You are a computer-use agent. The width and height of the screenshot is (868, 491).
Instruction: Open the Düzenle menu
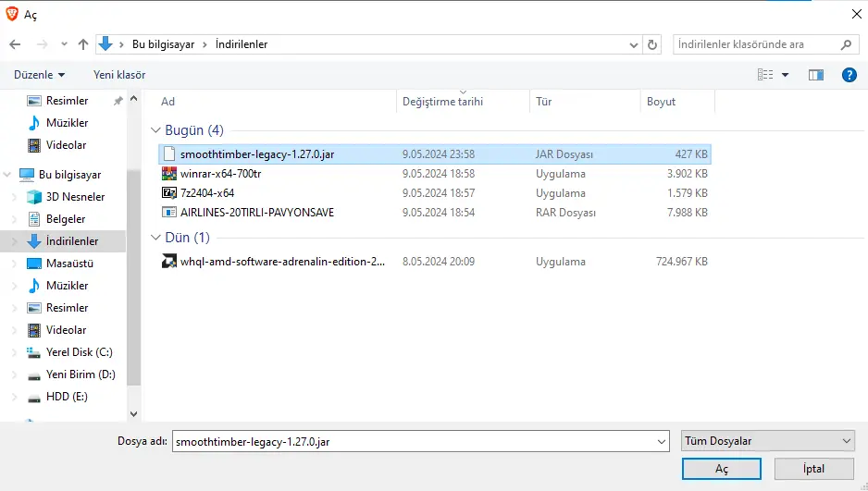[39, 75]
